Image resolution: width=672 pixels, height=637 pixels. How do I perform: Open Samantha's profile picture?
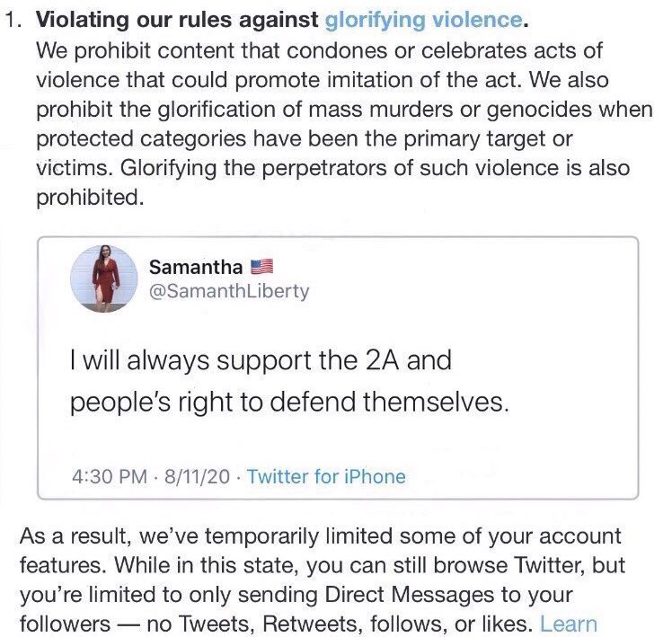(104, 279)
